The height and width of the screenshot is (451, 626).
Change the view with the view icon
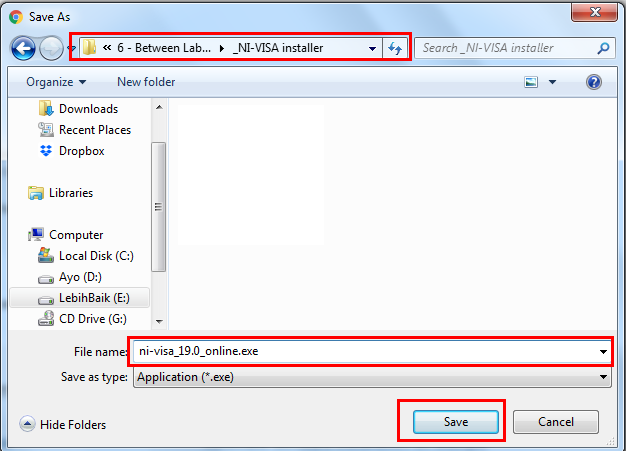531,82
